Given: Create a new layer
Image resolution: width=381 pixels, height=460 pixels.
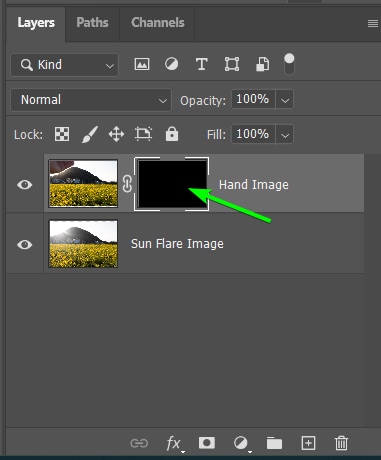Looking at the screenshot, I should point(308,443).
